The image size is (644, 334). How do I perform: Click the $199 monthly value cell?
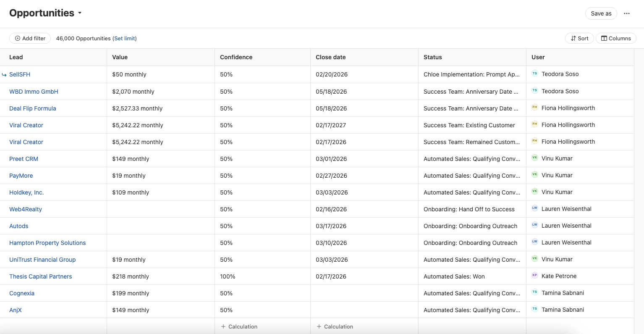click(161, 293)
